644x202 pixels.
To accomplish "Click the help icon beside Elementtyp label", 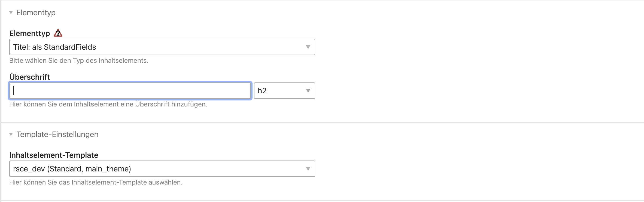I will pyautogui.click(x=58, y=33).
